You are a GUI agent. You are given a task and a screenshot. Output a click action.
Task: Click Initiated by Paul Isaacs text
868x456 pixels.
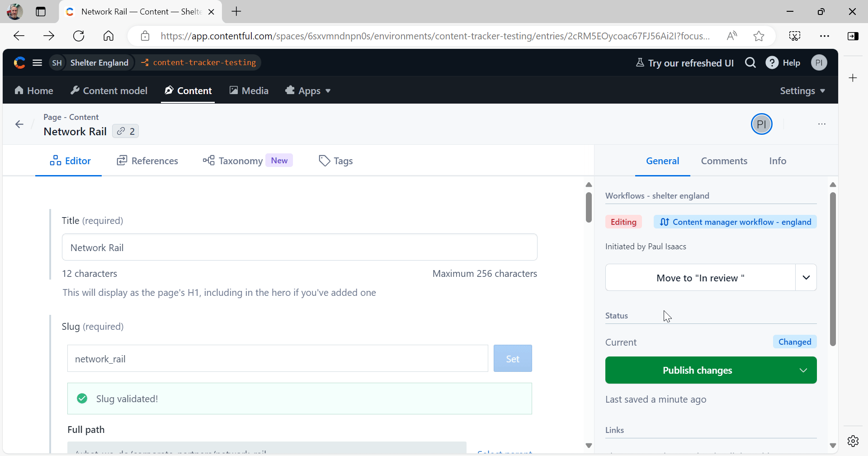(x=646, y=247)
